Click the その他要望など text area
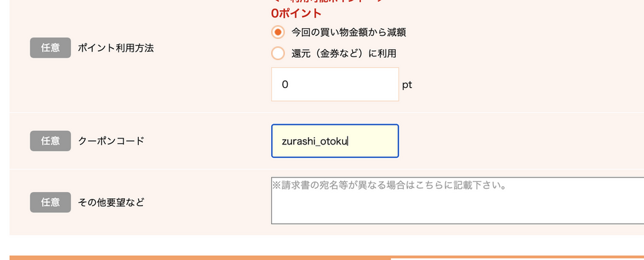The height and width of the screenshot is (260, 644). [x=458, y=201]
